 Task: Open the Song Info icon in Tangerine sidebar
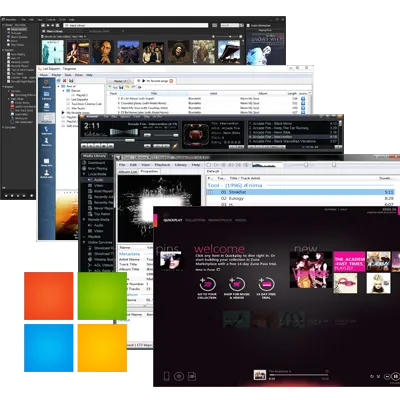[x=46, y=162]
